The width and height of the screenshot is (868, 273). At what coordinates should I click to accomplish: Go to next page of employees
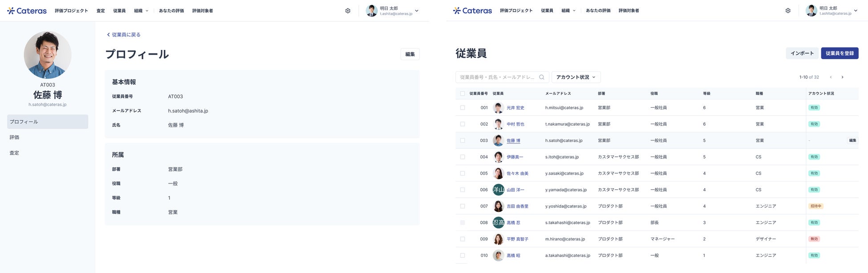coord(842,77)
